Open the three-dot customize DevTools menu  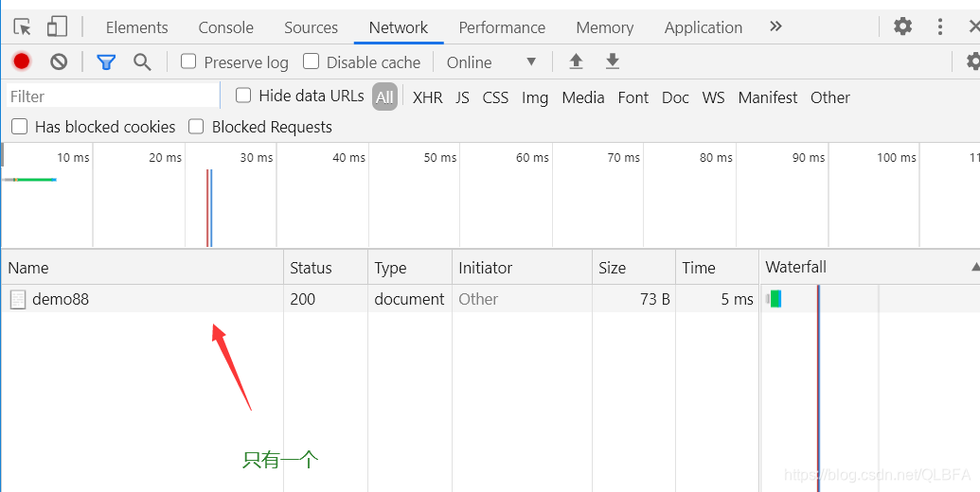(x=940, y=26)
